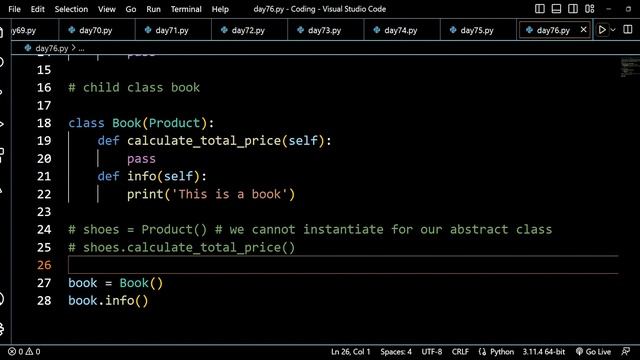Image resolution: width=640 pixels, height=360 pixels.
Task: Click the Ln 26, Col 1 indicator
Action: pyautogui.click(x=350, y=351)
